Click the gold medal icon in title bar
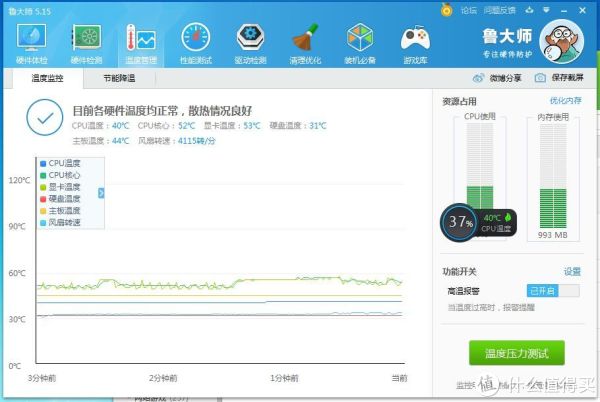The width and height of the screenshot is (600, 402). (x=447, y=10)
